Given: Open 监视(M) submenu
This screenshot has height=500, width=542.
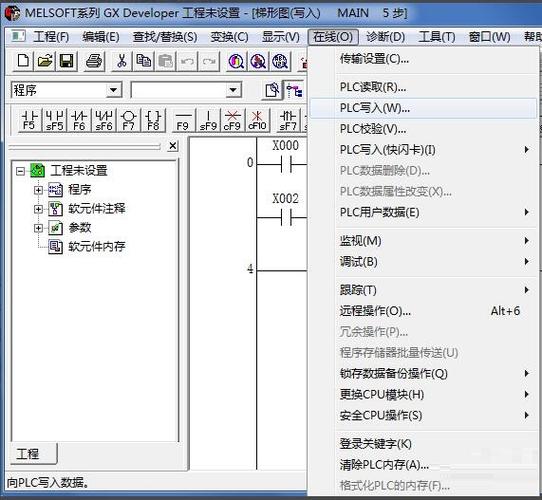Looking at the screenshot, I should (x=422, y=241).
